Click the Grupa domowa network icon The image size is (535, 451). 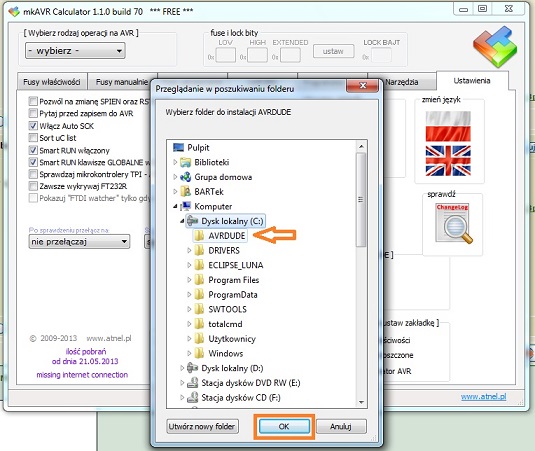coord(185,177)
